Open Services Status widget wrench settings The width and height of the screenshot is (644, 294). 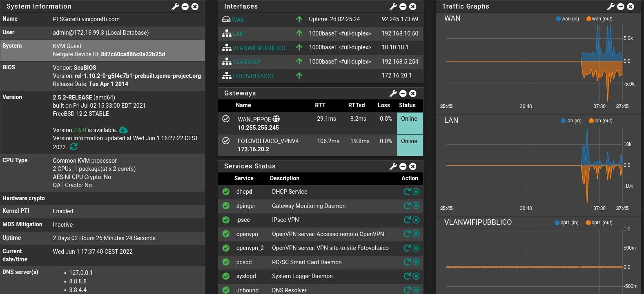point(393,166)
